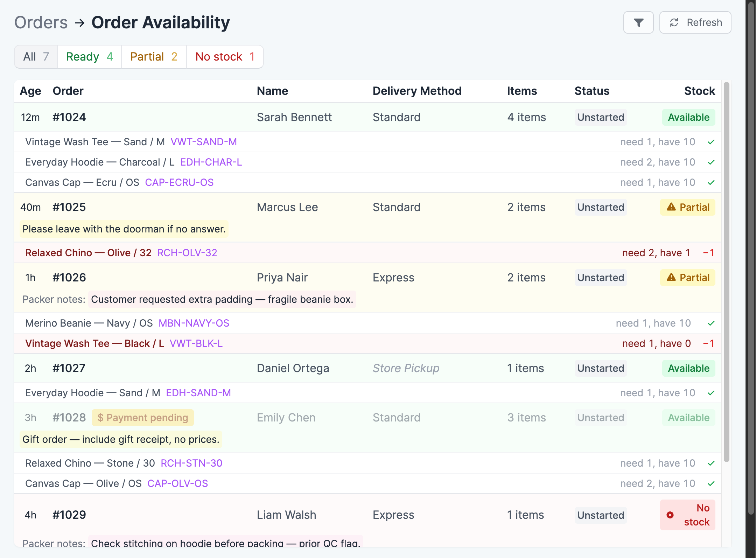Open SKU link EDH-SAND-M
Screen dimensions: 756x558
pyautogui.click(x=198, y=393)
